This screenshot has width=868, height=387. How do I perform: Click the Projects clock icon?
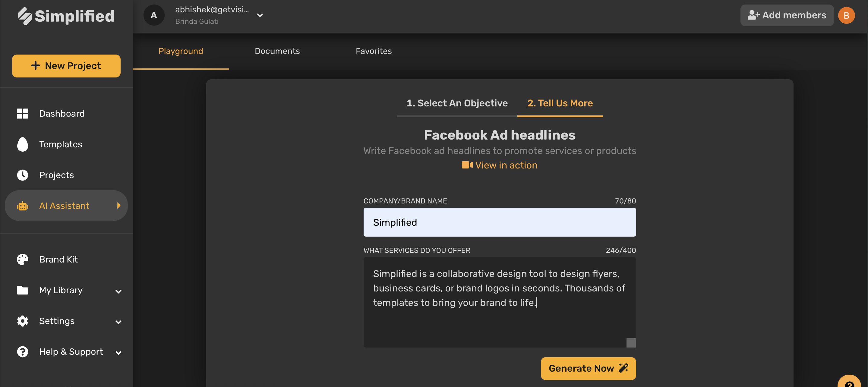pyautogui.click(x=23, y=175)
